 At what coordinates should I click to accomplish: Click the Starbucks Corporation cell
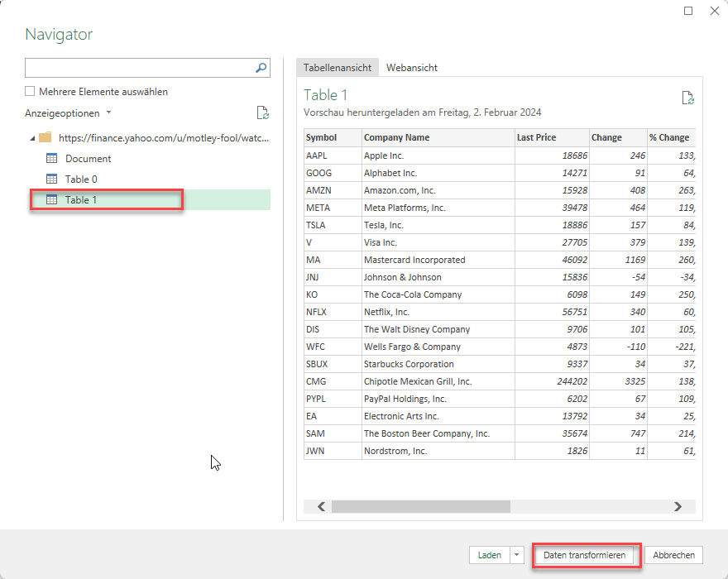(438, 364)
